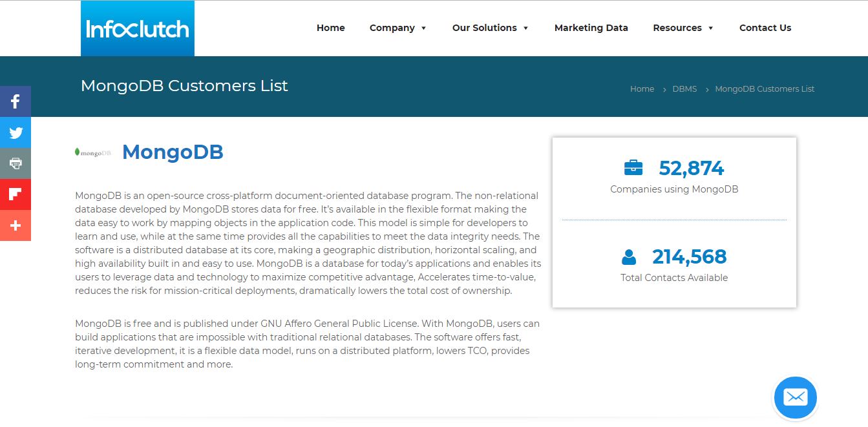Open the Our Solutions menu
This screenshot has width=868, height=427.
point(485,28)
